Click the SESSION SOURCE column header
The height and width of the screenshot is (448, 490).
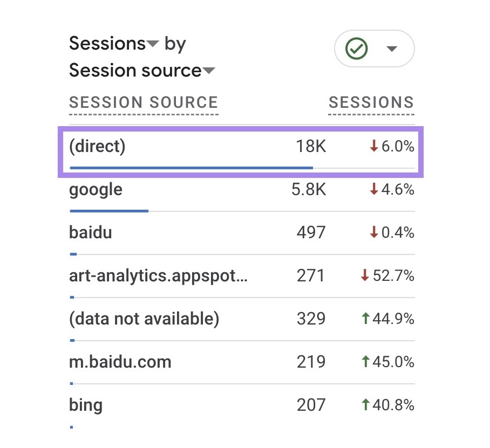coord(144,102)
